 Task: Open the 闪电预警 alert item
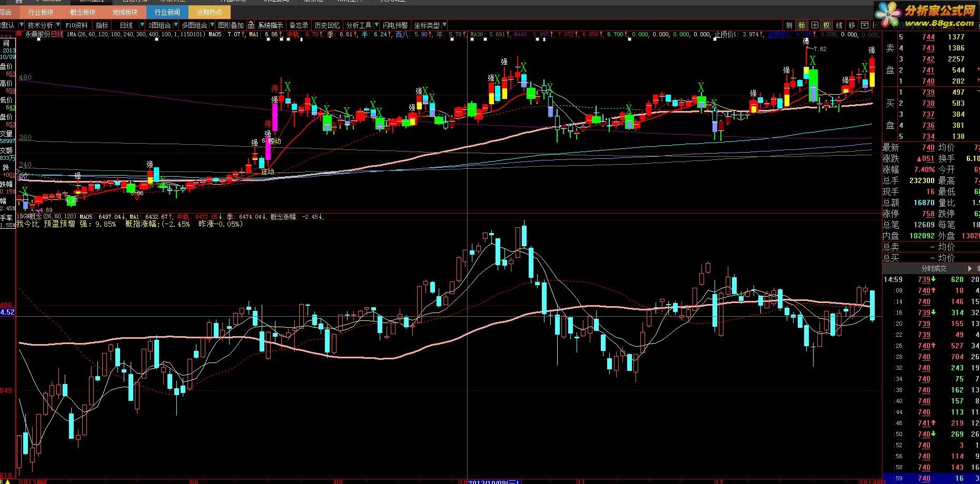click(395, 25)
